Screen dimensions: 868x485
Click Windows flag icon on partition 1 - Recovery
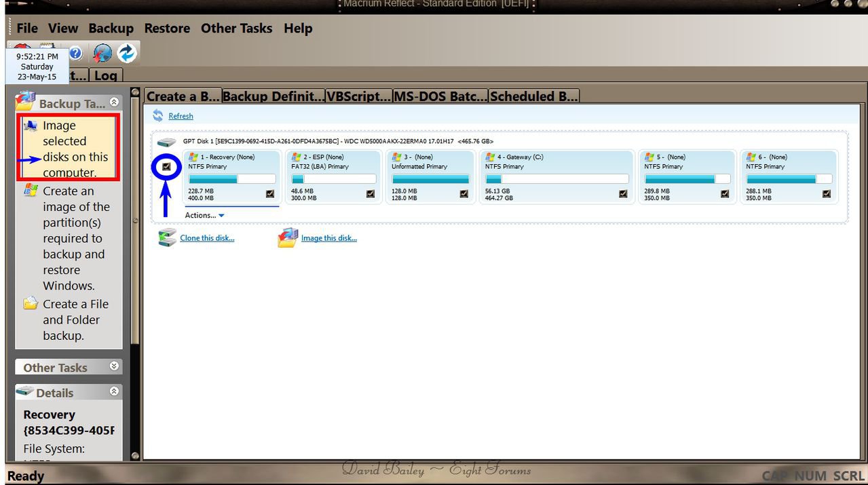(193, 157)
